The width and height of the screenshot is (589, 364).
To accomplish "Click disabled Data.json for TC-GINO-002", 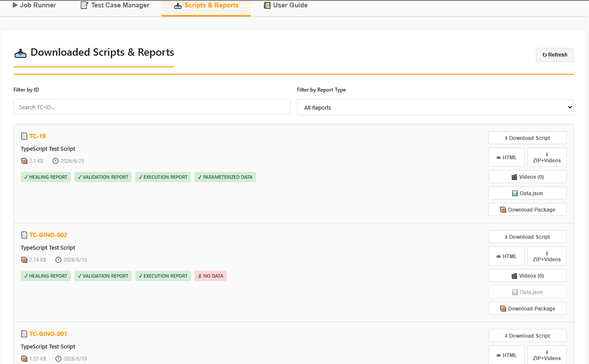I will coord(527,292).
